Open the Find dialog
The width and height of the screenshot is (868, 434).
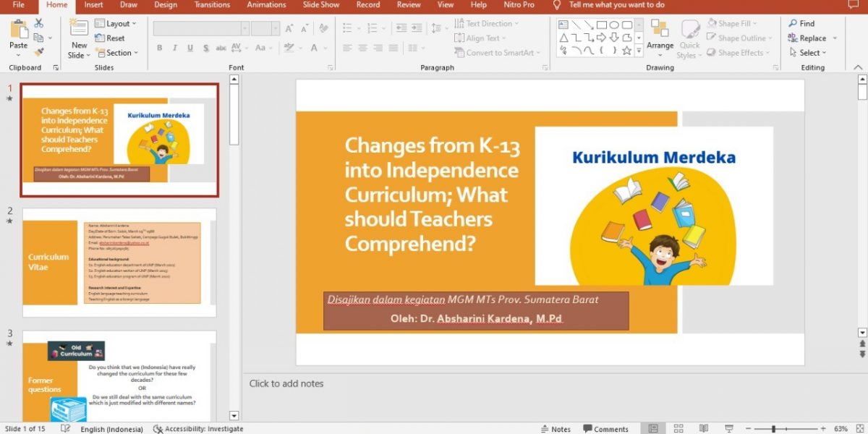[801, 24]
